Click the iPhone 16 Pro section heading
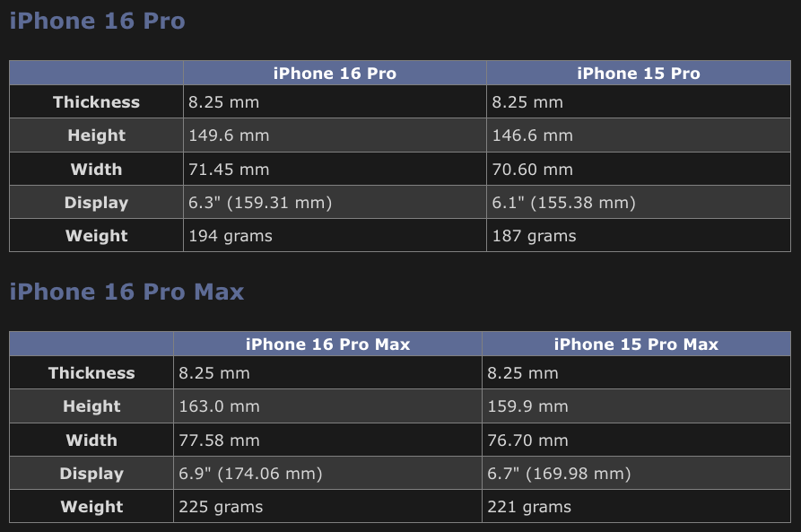The image size is (801, 532). [x=97, y=22]
